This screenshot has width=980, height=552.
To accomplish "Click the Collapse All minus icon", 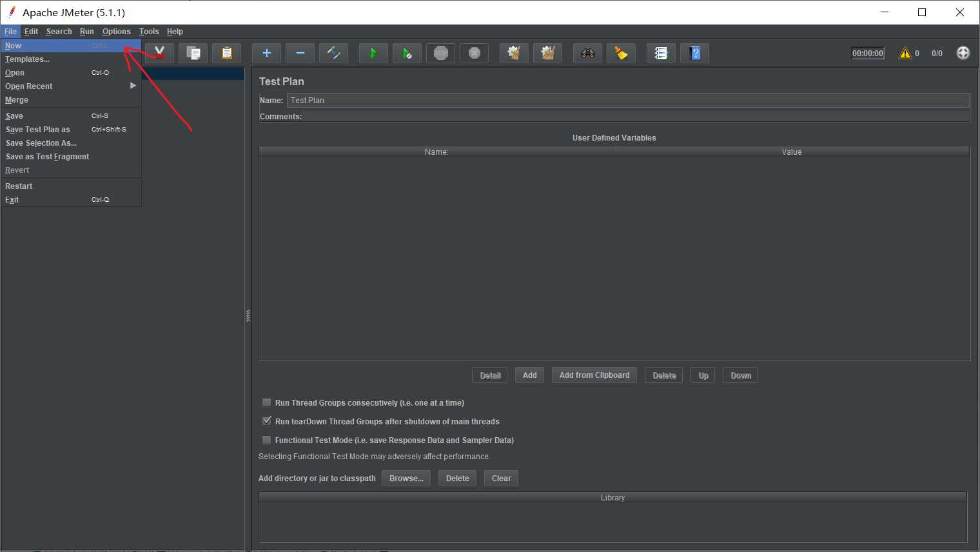I will pyautogui.click(x=300, y=53).
